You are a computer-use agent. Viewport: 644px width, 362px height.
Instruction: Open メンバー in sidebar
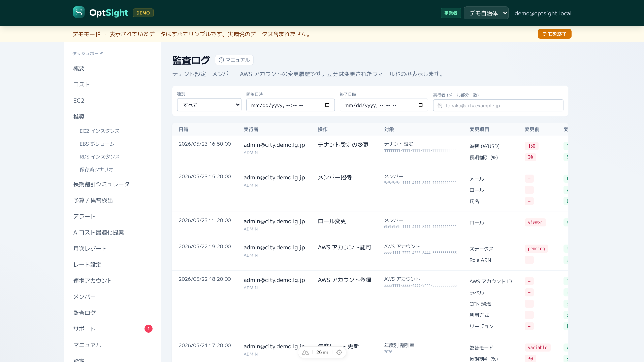click(x=84, y=297)
